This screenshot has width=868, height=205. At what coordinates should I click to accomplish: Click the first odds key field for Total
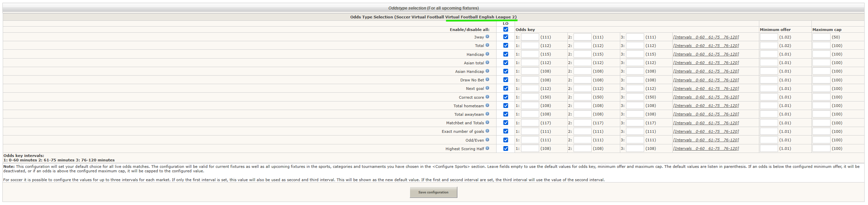(x=530, y=46)
